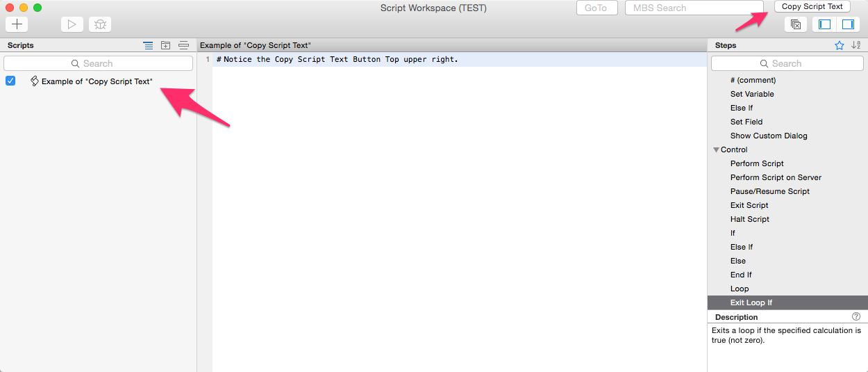Select the If step under Control
The width and height of the screenshot is (868, 372).
733,233
